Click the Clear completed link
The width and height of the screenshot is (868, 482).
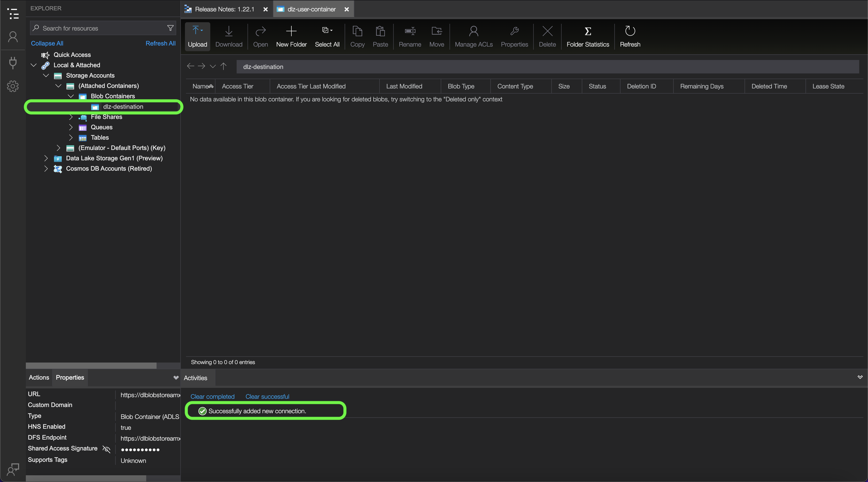(x=212, y=396)
